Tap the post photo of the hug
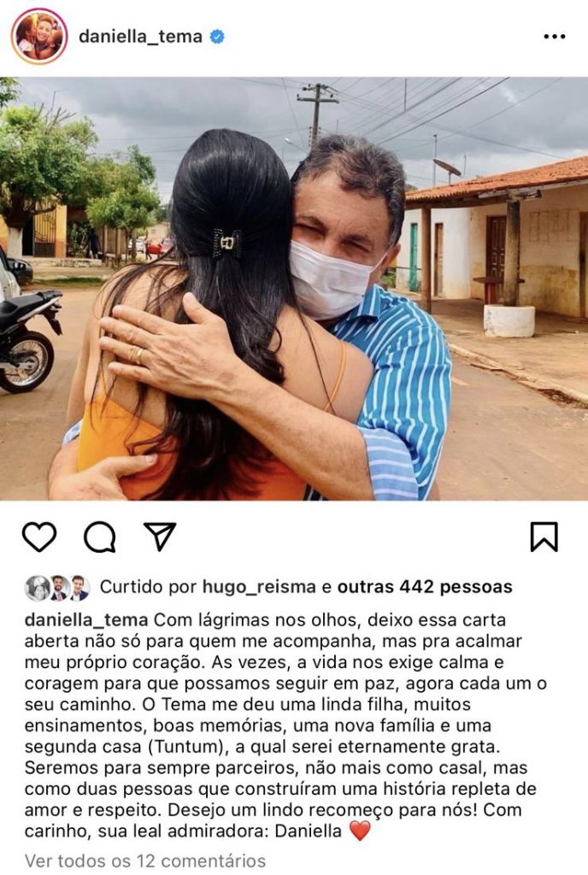The height and width of the screenshot is (875, 588). [x=294, y=289]
